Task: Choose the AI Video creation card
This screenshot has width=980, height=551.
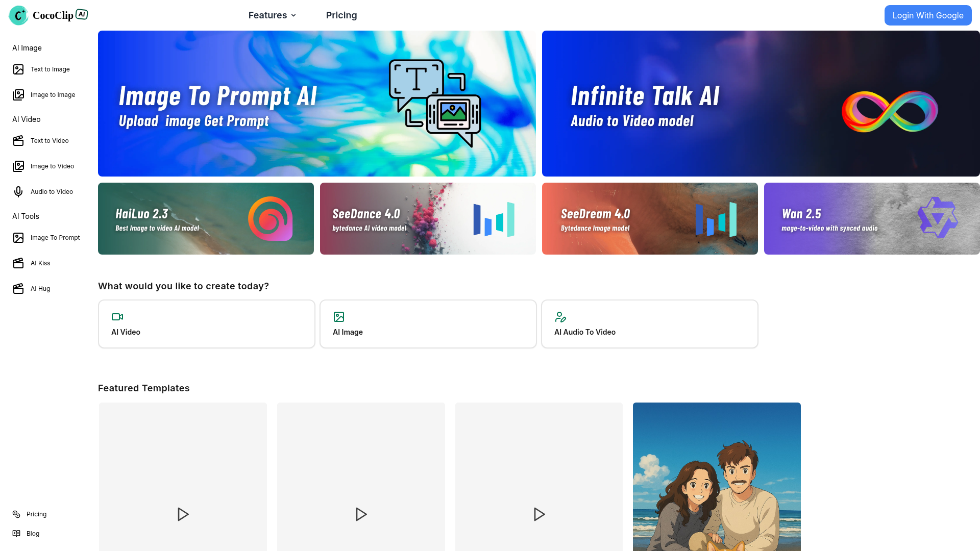Action: [206, 324]
